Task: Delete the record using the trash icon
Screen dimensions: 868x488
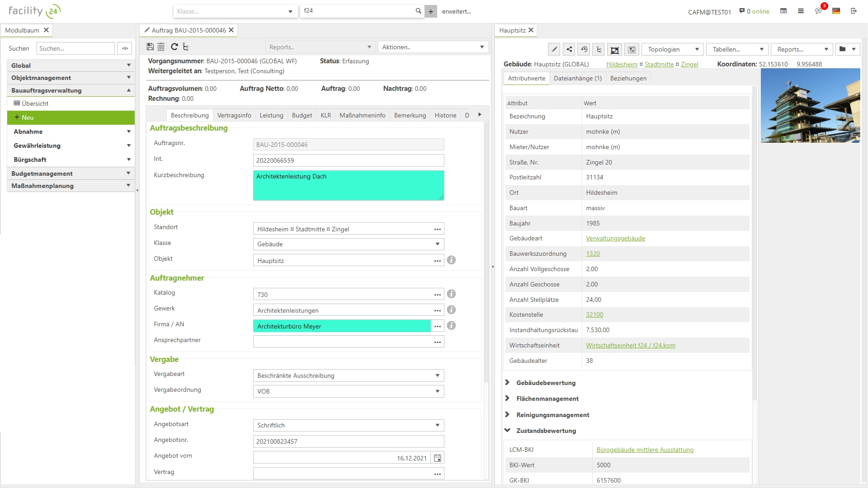Action: 161,47
